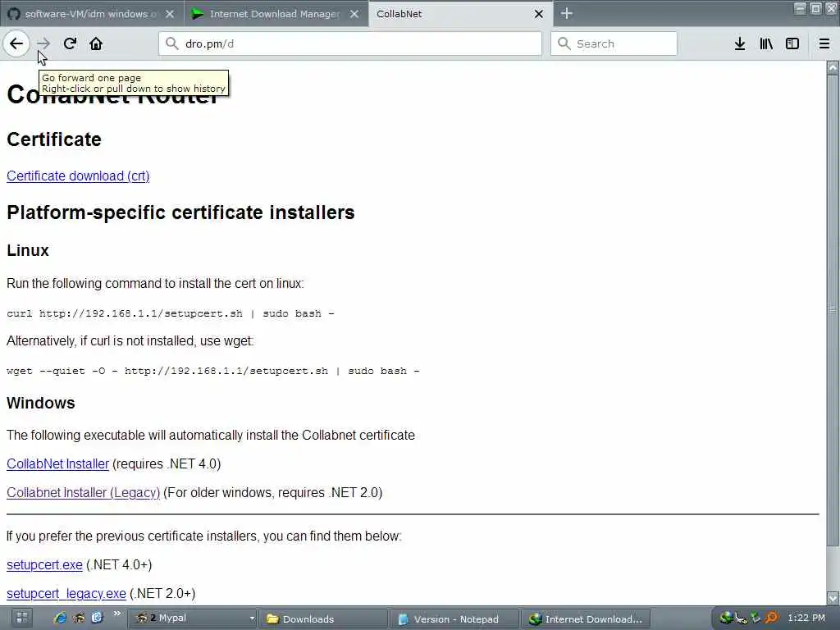Click the page scrollbar up arrow

click(x=833, y=67)
